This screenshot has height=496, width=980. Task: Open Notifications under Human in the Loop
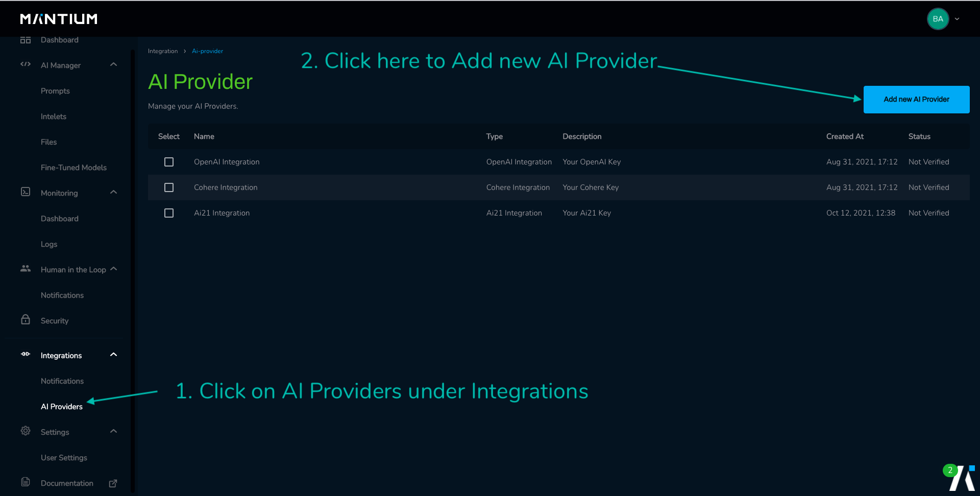pyautogui.click(x=62, y=295)
